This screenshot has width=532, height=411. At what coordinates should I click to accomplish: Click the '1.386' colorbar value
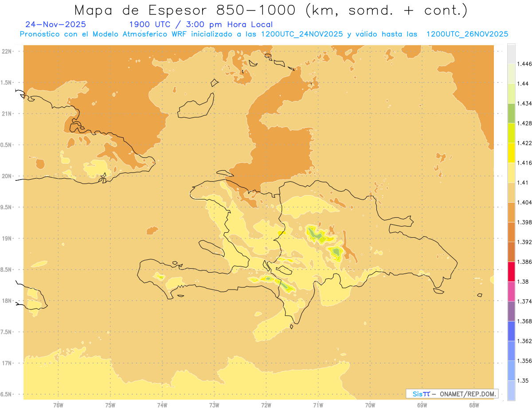pyautogui.click(x=524, y=262)
